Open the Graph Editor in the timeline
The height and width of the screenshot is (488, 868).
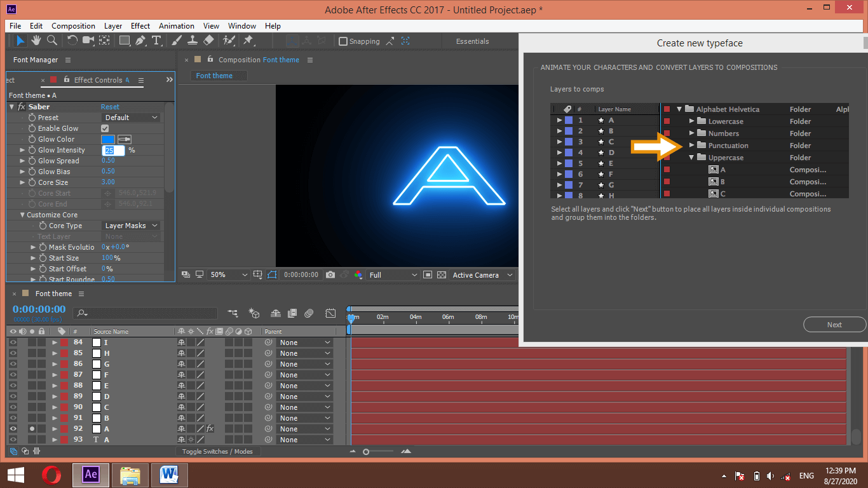330,313
